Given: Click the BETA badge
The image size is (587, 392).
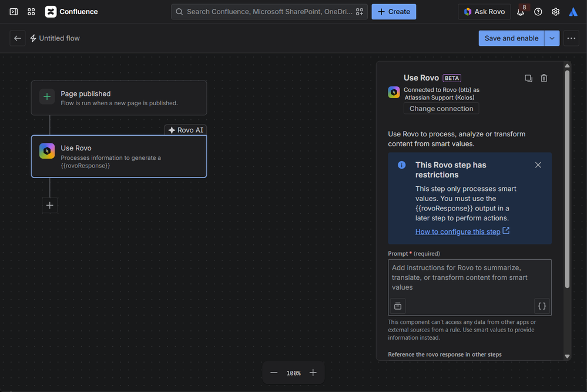Looking at the screenshot, I should [x=452, y=78].
